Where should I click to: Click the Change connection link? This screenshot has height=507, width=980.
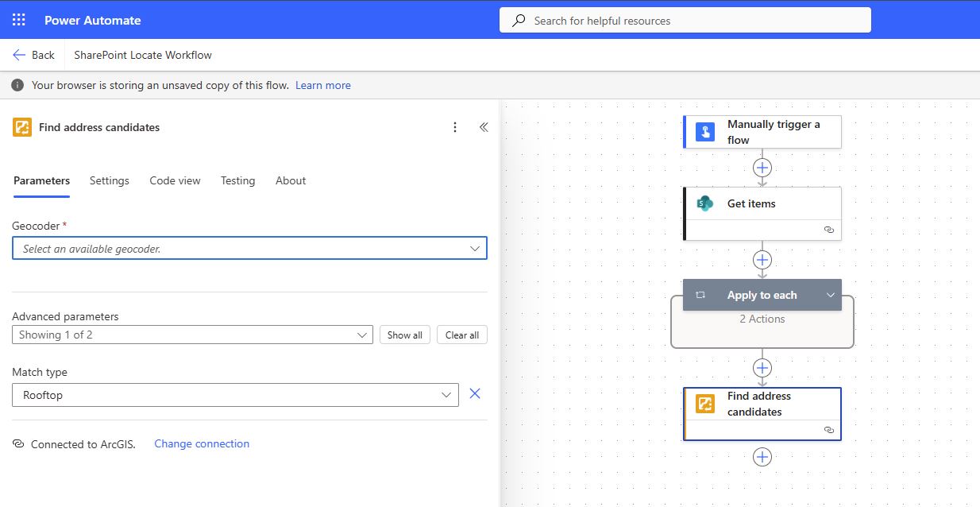click(x=202, y=443)
